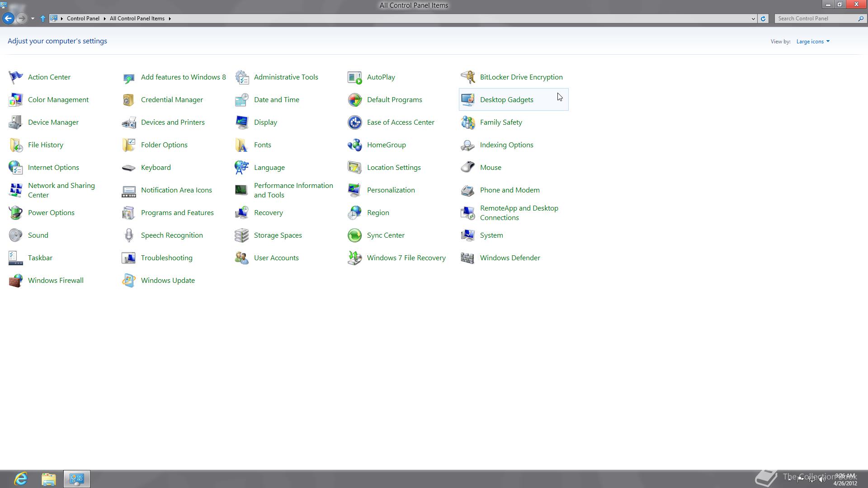Click the Devices and Printers icon
The height and width of the screenshot is (488, 868).
pyautogui.click(x=129, y=122)
